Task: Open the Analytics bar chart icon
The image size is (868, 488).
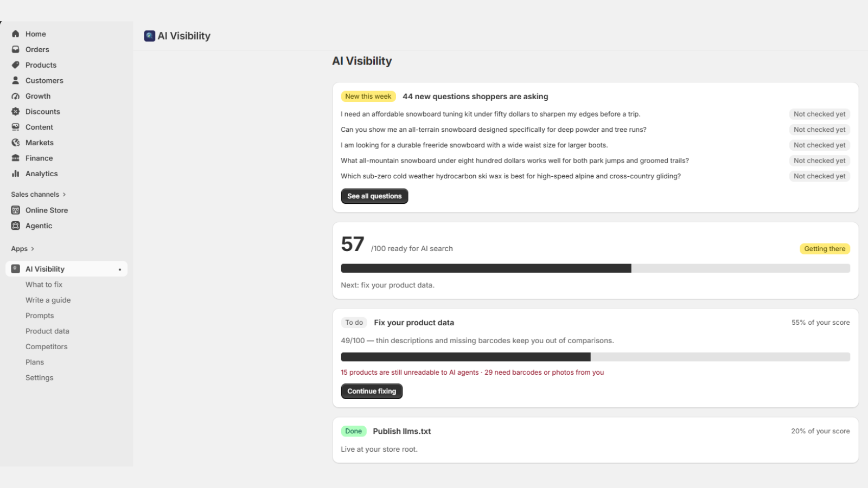Action: pyautogui.click(x=16, y=174)
